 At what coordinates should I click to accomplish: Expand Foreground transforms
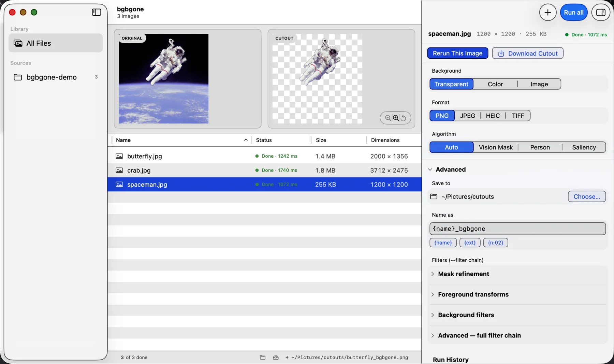[x=433, y=294]
